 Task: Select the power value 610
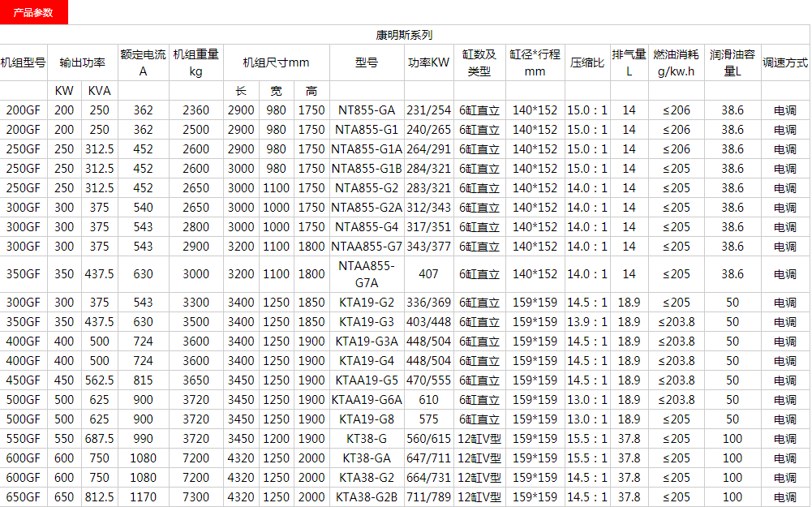point(429,400)
